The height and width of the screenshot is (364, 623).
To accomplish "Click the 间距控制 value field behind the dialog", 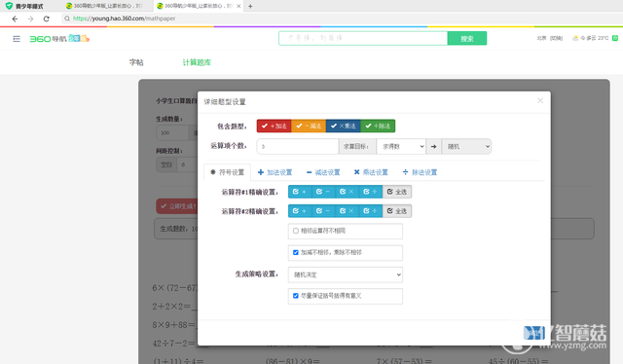I will point(187,164).
